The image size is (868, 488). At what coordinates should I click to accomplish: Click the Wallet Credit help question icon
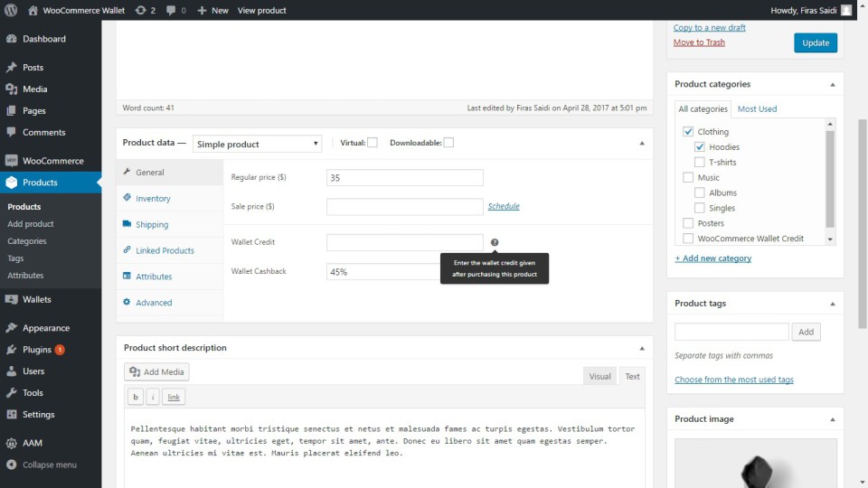tap(495, 242)
